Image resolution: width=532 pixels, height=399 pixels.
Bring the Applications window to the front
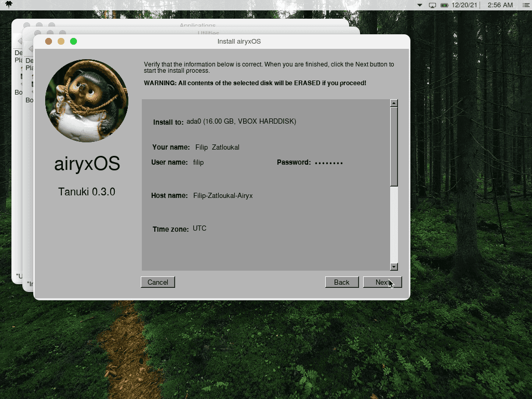click(197, 25)
